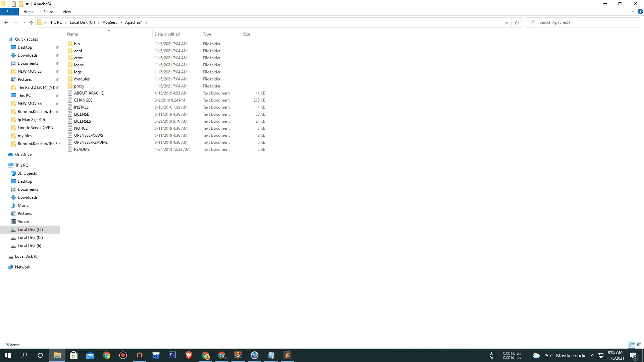Select the ABOUT_APACHE file name
Viewport: 644px width, 362px height.
pyautogui.click(x=89, y=93)
